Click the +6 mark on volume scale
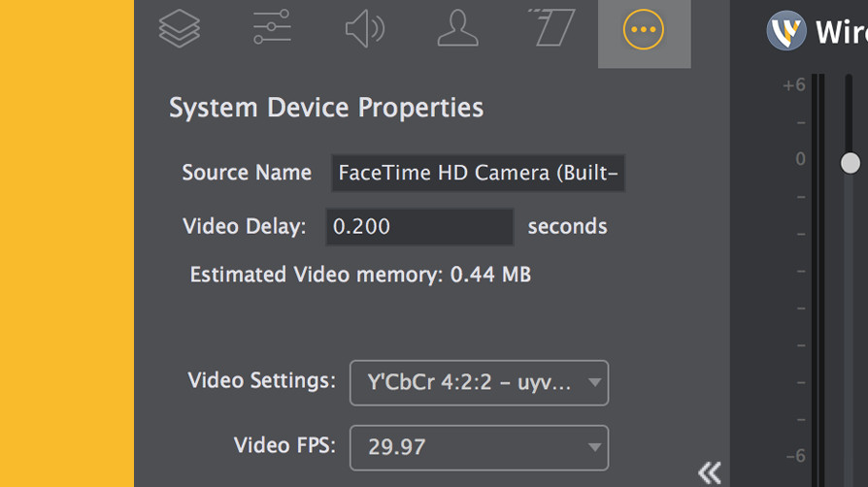This screenshot has width=868, height=487. coord(794,85)
